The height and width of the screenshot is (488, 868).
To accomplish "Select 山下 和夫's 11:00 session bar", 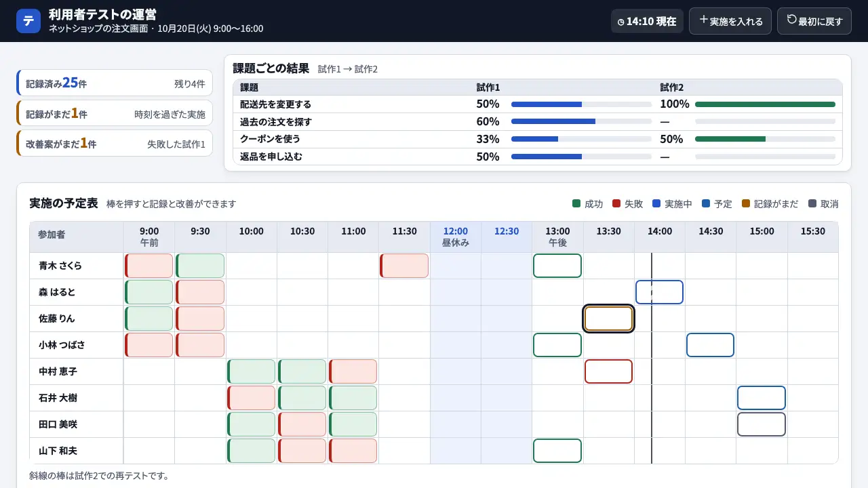I will pyautogui.click(x=353, y=451).
